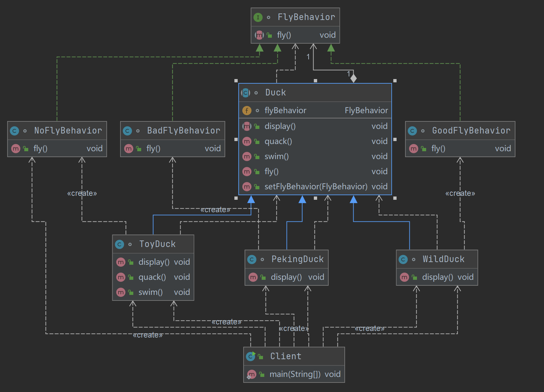Click the static method icon beside main(String[])
This screenshot has width=544, height=392.
tap(251, 374)
